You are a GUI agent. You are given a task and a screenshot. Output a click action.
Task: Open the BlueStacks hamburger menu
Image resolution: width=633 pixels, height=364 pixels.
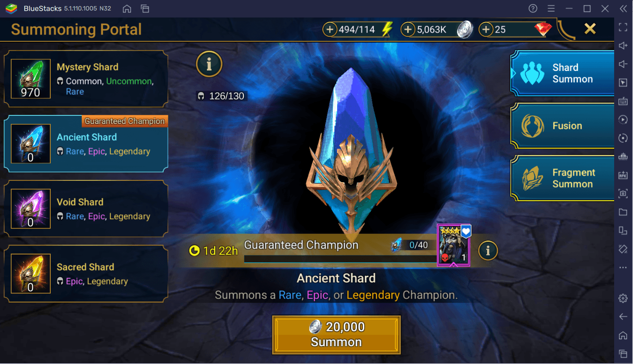coord(551,9)
